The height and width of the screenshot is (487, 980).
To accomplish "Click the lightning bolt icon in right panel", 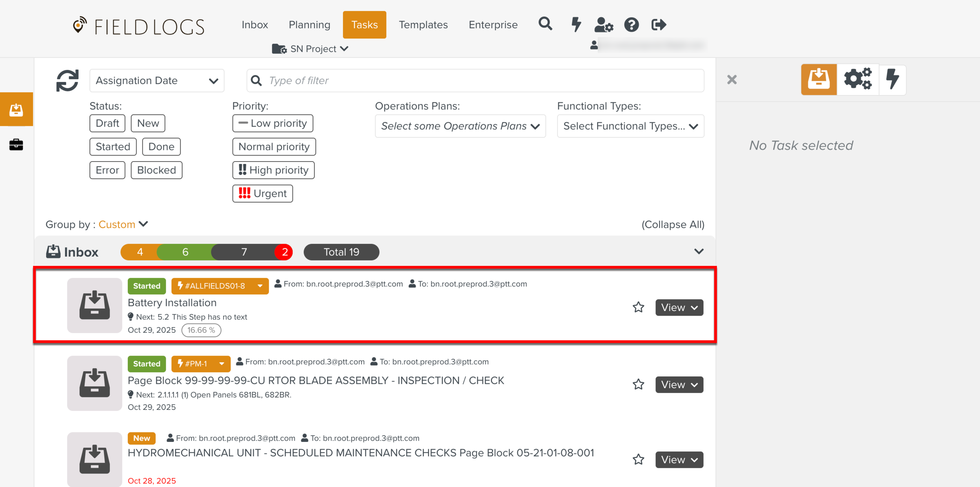I will pos(893,80).
